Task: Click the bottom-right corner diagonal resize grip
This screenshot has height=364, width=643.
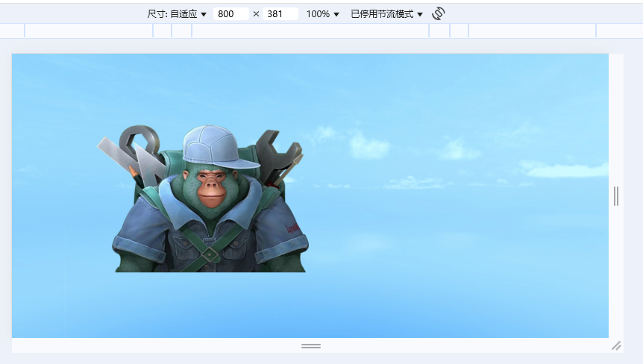Action: (x=616, y=345)
